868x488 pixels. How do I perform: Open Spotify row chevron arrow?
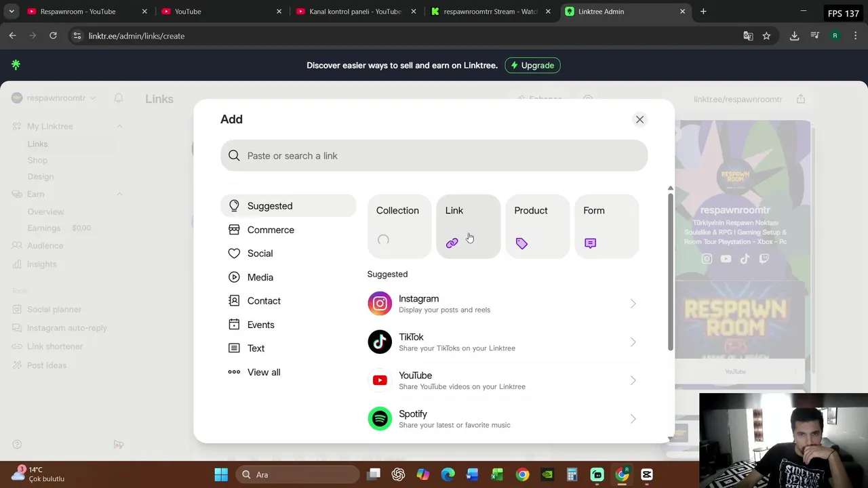point(633,419)
